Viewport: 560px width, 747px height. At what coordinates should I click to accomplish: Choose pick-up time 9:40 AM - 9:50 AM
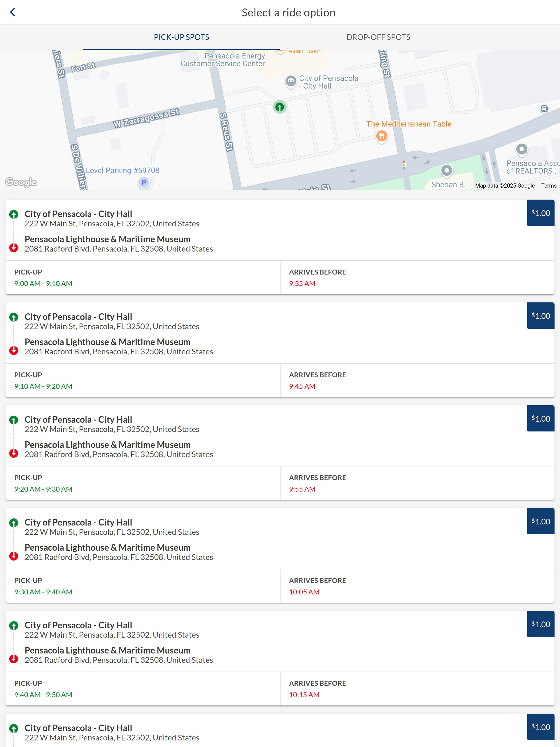click(43, 695)
